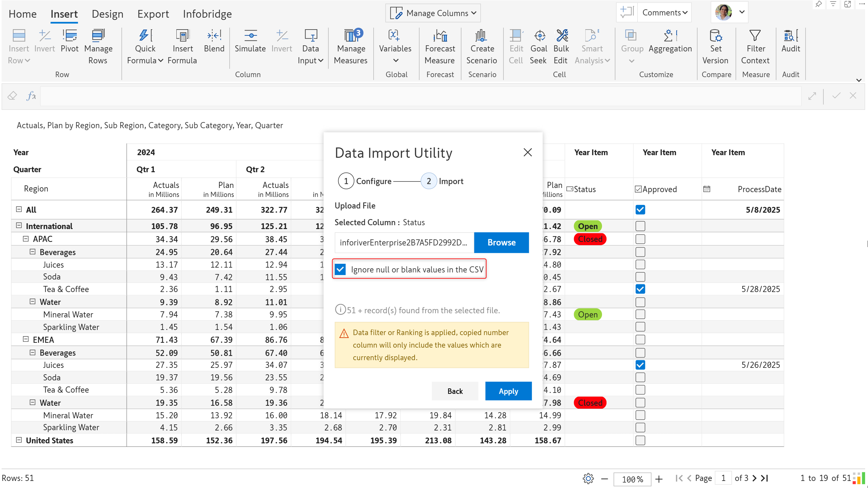The height and width of the screenshot is (488, 868).
Task: Open the Manage Columns dropdown
Action: tap(433, 13)
